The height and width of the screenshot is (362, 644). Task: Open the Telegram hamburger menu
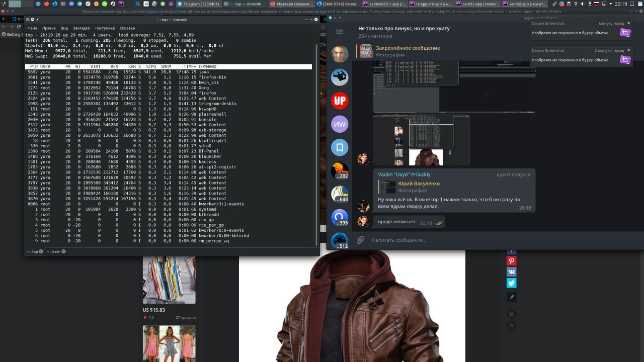coord(340,32)
